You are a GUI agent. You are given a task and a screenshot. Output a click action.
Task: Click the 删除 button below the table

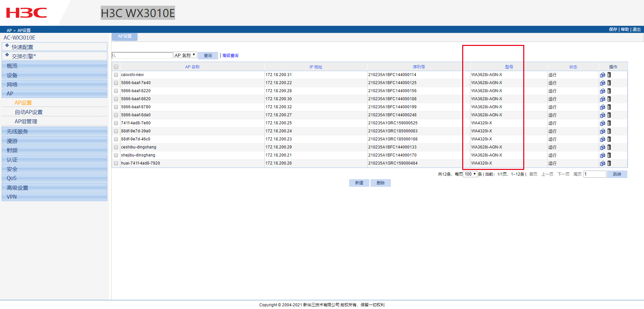[x=381, y=183]
